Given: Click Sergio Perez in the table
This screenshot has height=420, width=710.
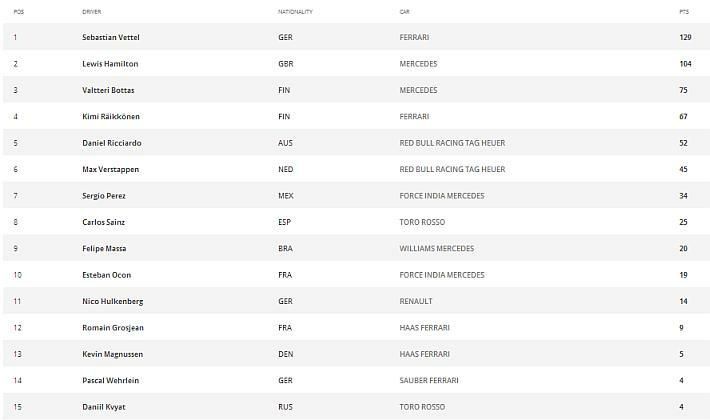Looking at the screenshot, I should 104,196.
